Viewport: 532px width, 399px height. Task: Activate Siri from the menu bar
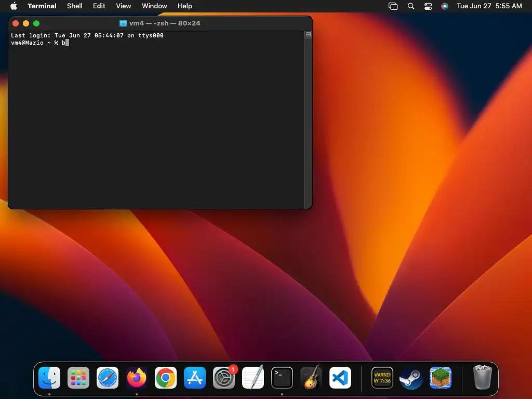coord(445,6)
